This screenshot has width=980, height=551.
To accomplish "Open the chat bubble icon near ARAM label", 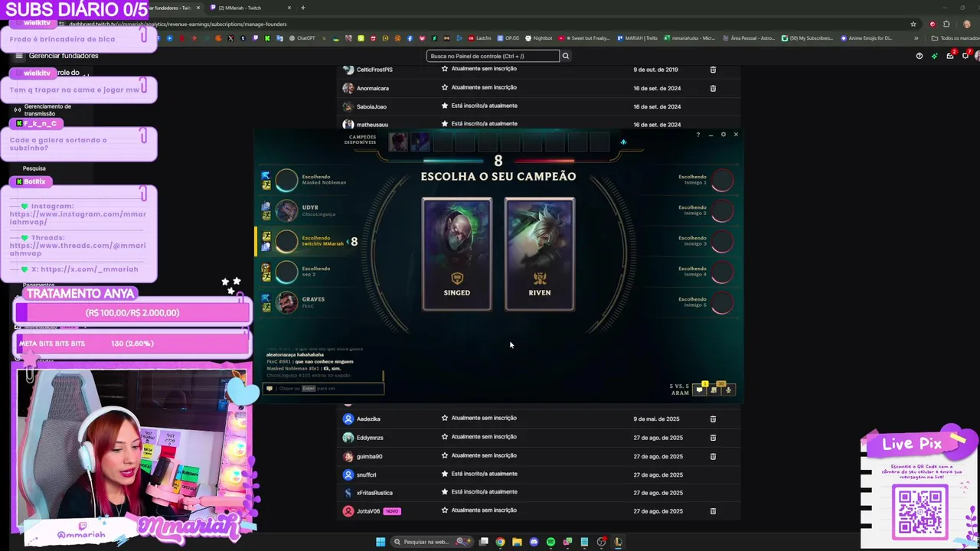I will pos(699,390).
